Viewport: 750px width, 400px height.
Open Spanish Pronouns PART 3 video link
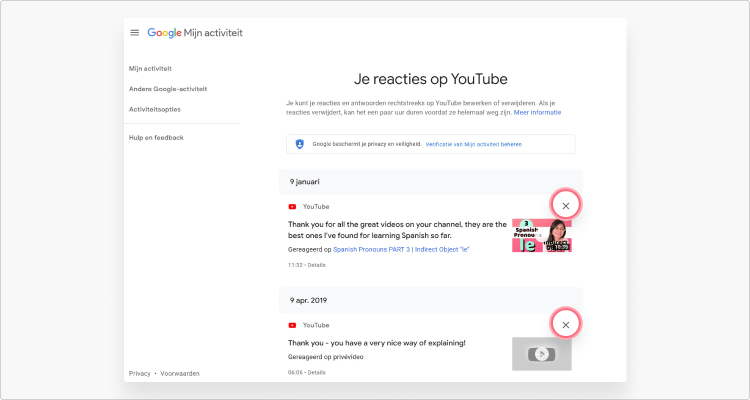(401, 249)
